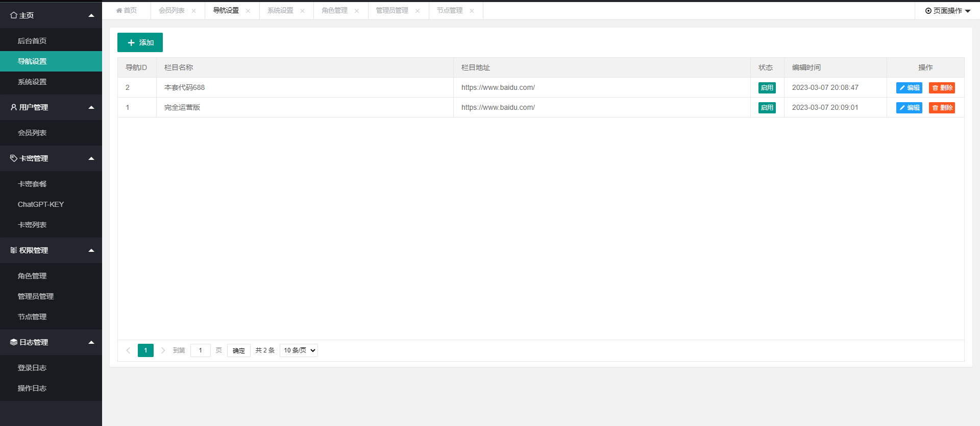
Task: Open 卡密列表 in the sidebar
Action: [51, 225]
